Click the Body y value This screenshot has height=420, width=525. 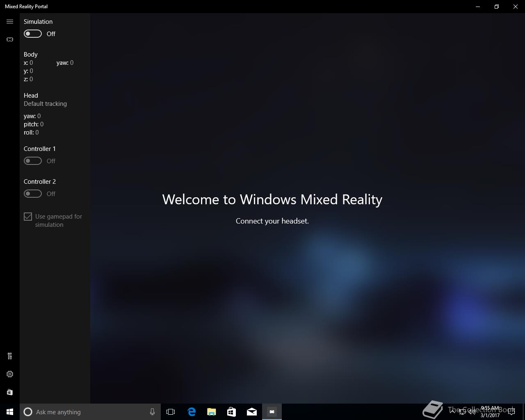click(31, 71)
